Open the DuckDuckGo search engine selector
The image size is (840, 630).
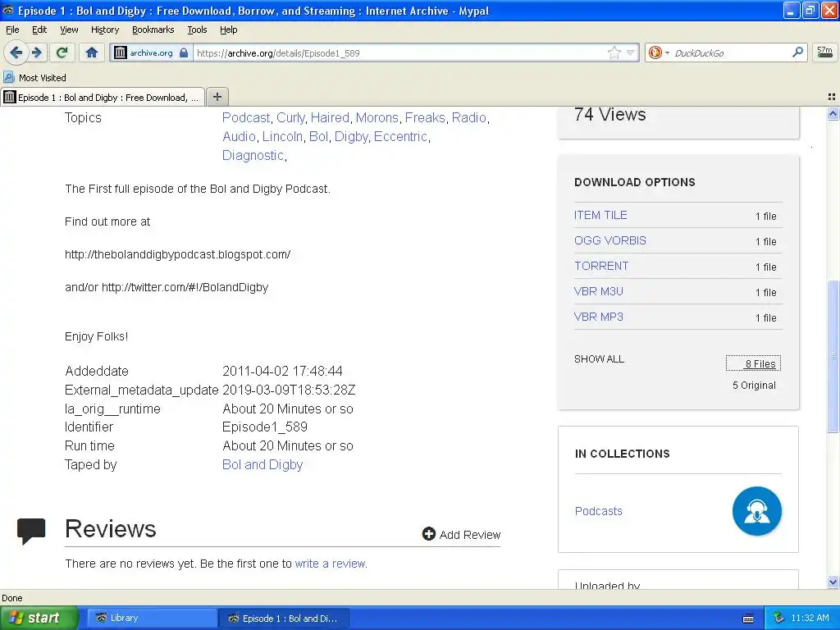click(x=659, y=52)
